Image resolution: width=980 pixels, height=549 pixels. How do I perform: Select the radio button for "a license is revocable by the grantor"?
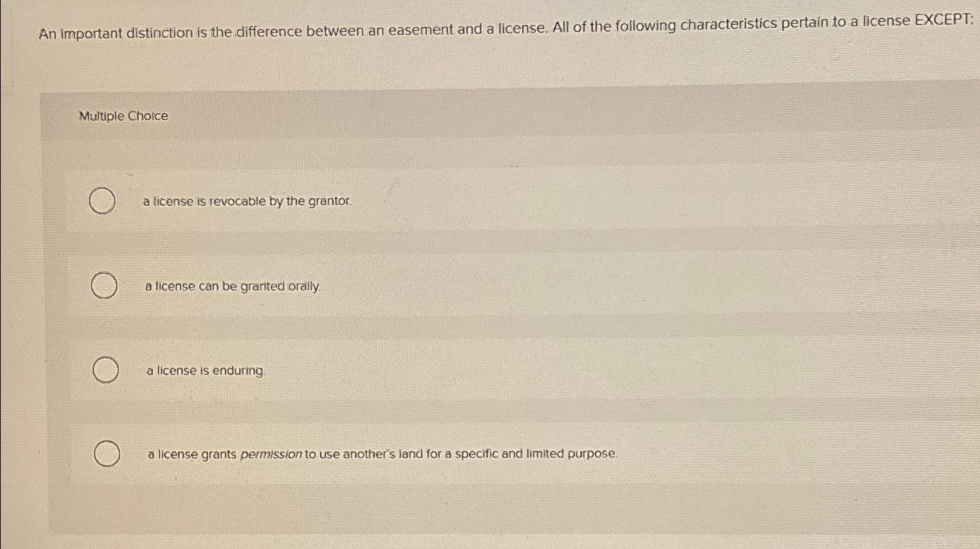(x=103, y=201)
